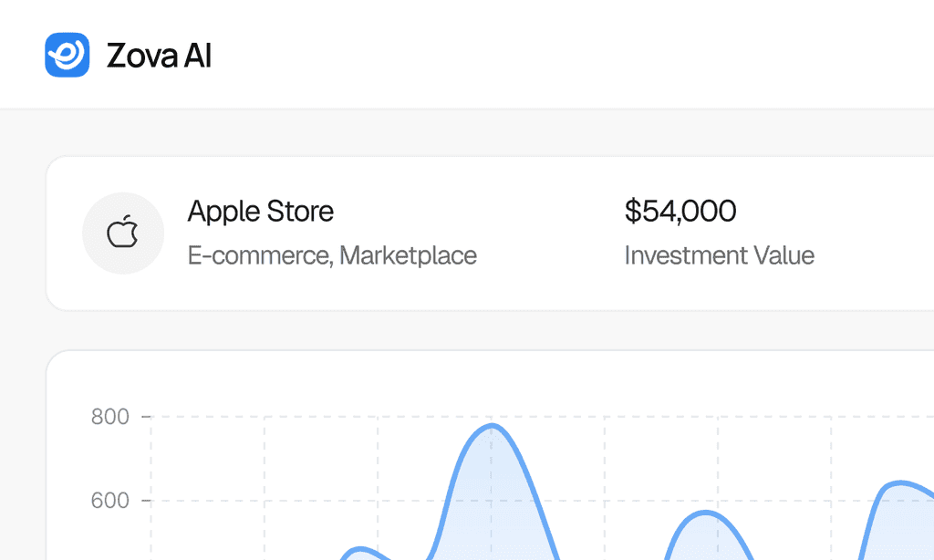The height and width of the screenshot is (560, 934).
Task: Click the highest peak of the chart
Action: tap(492, 425)
